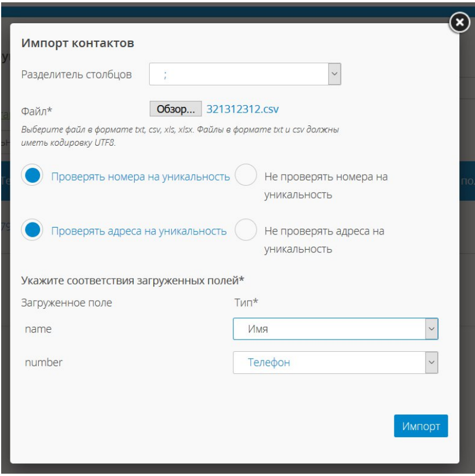Select the Проверять номера на уникальность radio button
This screenshot has width=475, height=476.
(33, 176)
